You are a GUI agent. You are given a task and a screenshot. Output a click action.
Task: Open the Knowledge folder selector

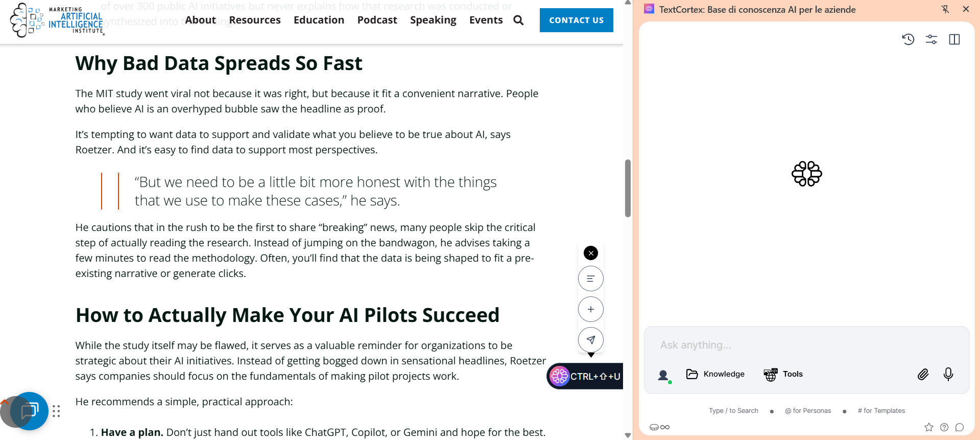(715, 374)
